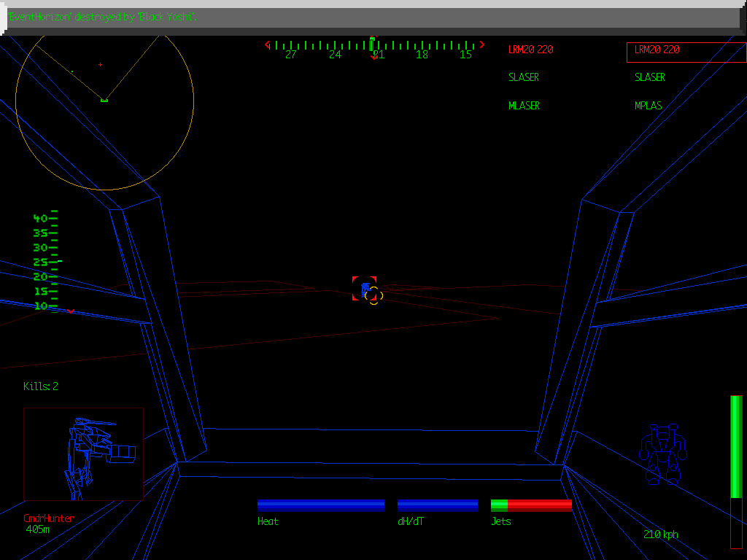The height and width of the screenshot is (560, 747).
Task: Click the blue Heat gauge bar
Action: [x=321, y=505]
